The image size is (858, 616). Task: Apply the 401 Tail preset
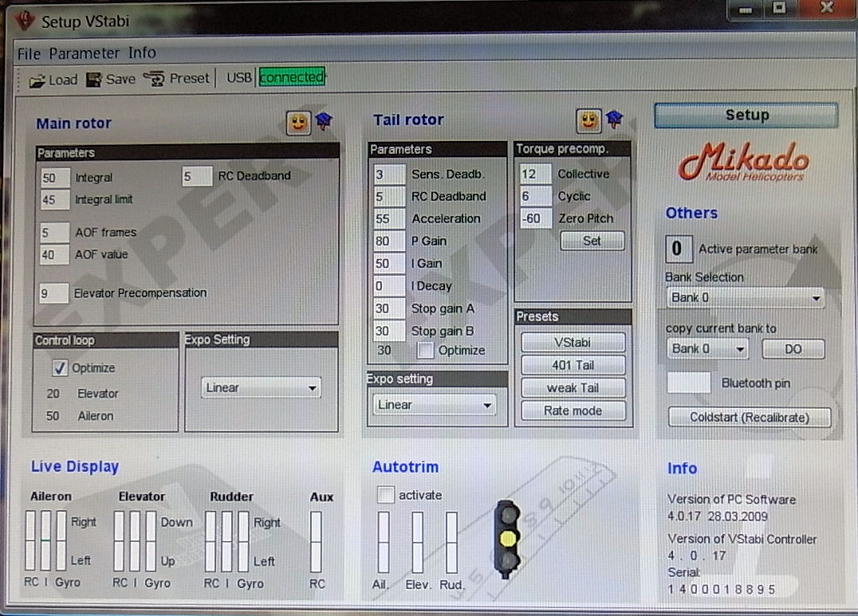[x=573, y=365]
